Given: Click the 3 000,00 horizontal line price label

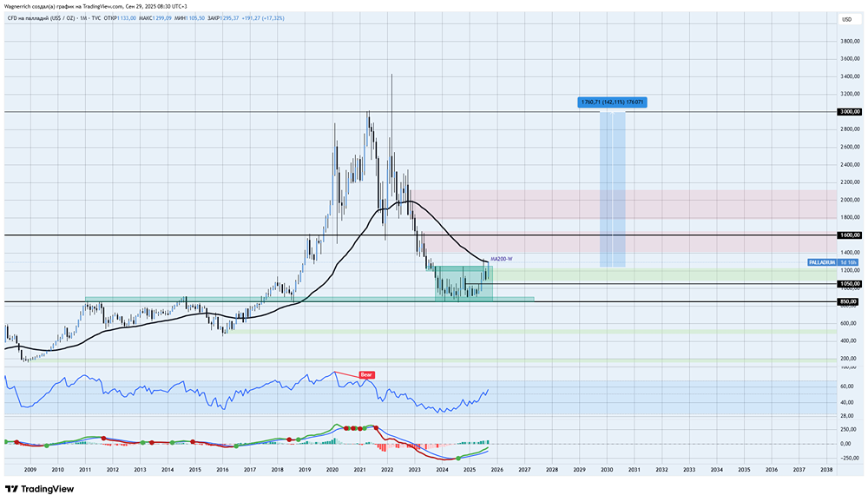Looking at the screenshot, I should [850, 112].
